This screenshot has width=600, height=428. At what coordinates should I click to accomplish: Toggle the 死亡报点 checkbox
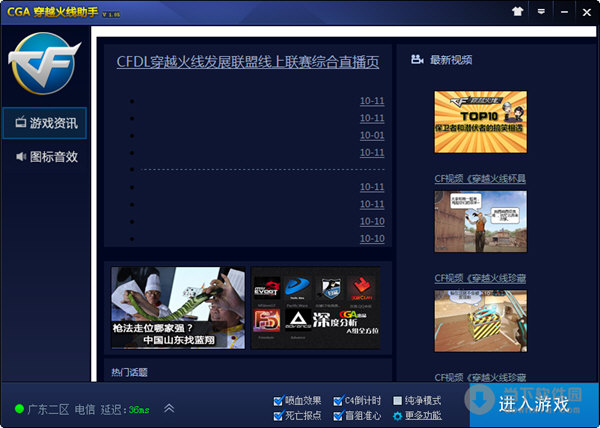point(279,416)
